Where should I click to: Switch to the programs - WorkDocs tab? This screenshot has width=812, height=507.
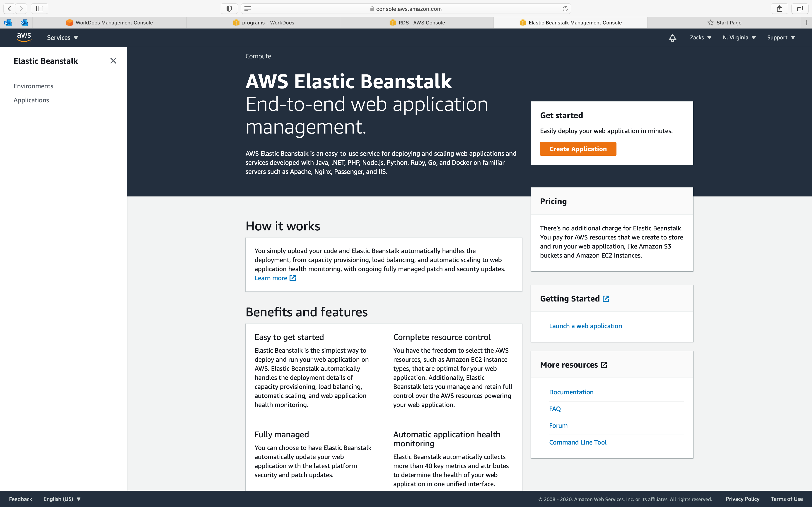point(263,23)
